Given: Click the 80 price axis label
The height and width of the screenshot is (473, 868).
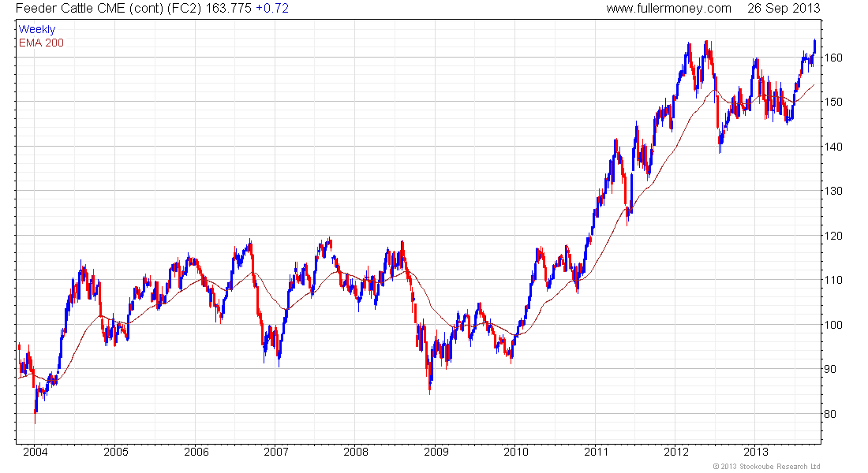Looking at the screenshot, I should pyautogui.click(x=830, y=414).
